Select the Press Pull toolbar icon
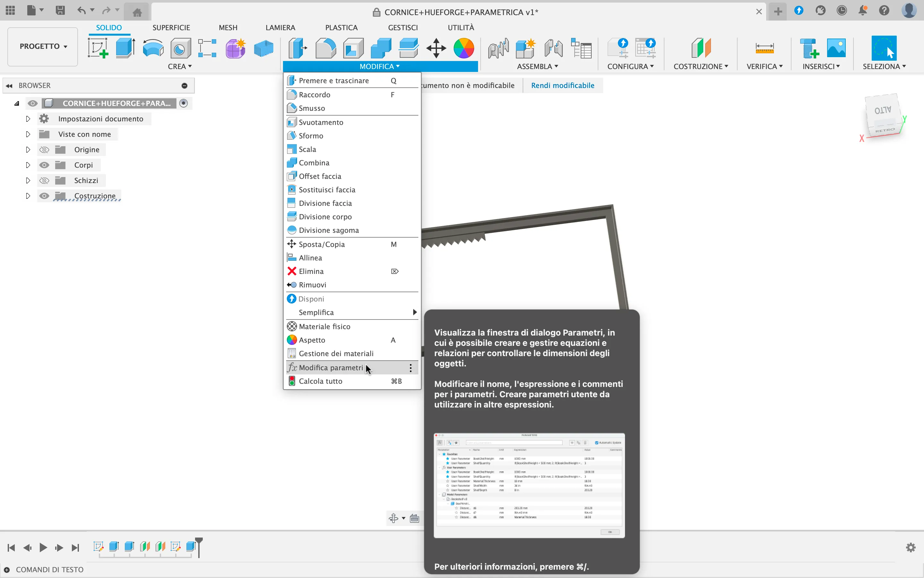This screenshot has height=578, width=924. coord(297,48)
